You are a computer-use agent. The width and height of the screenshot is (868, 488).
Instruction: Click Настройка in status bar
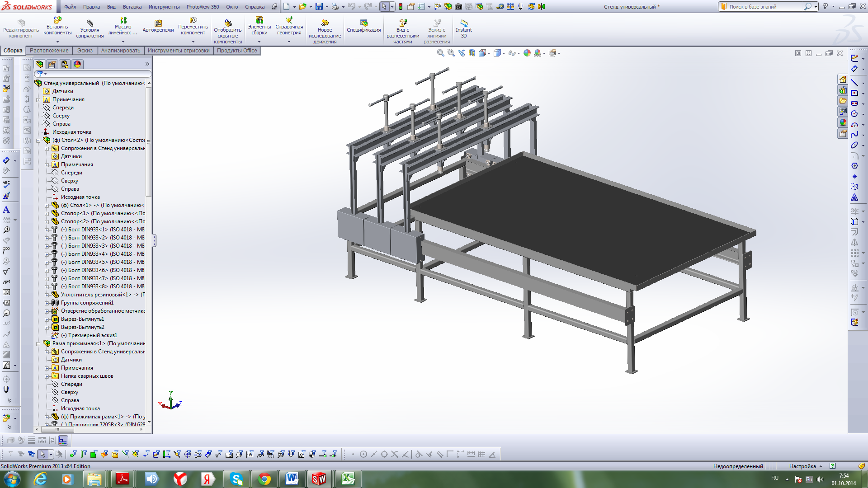[x=802, y=466]
